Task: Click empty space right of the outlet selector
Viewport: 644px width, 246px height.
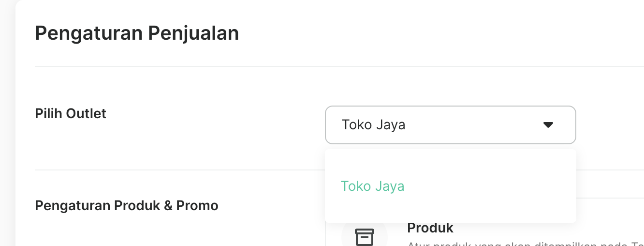Action: [x=610, y=125]
